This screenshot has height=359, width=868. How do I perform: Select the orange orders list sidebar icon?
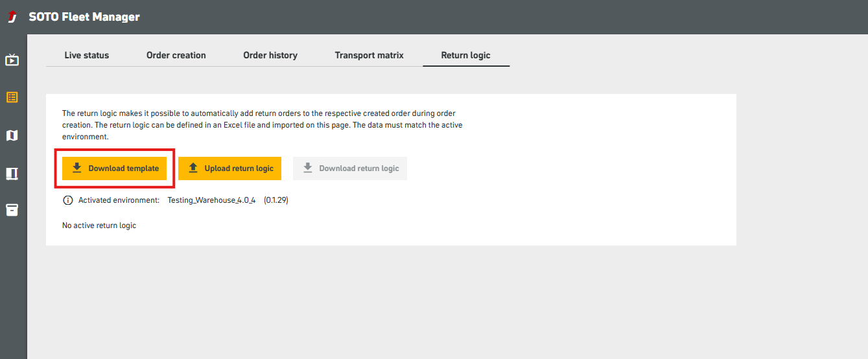tap(12, 97)
